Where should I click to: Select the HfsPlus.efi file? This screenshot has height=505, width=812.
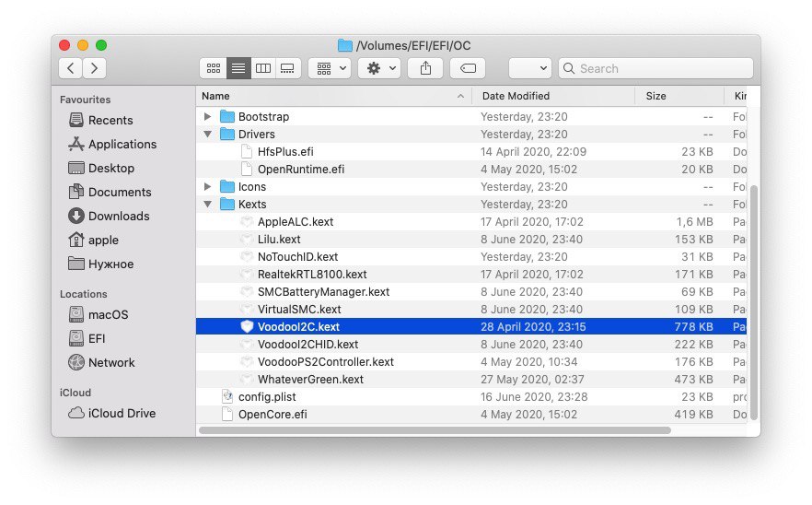(471, 152)
